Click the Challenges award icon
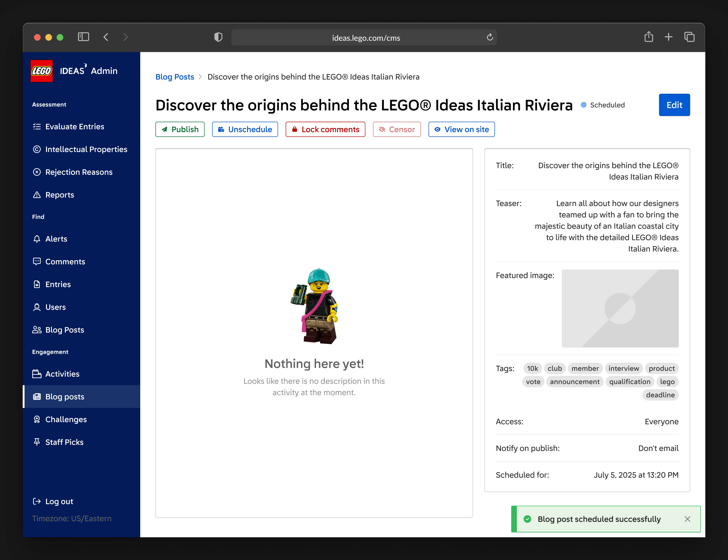The width and height of the screenshot is (728, 560). click(37, 419)
